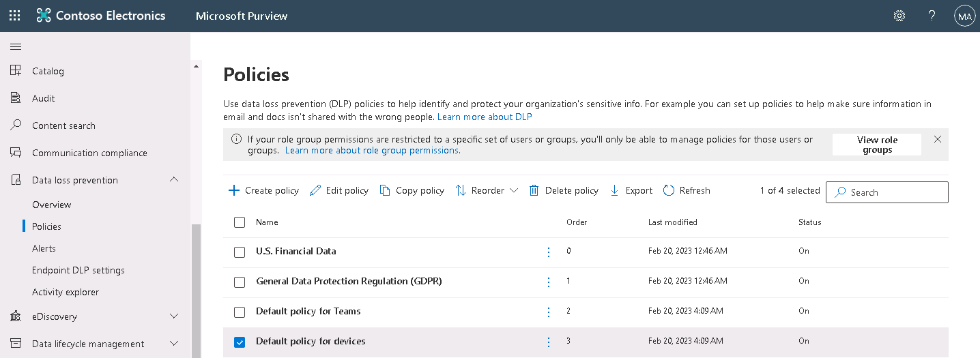Dismiss the role group permissions banner
980x358 pixels.
click(x=938, y=139)
